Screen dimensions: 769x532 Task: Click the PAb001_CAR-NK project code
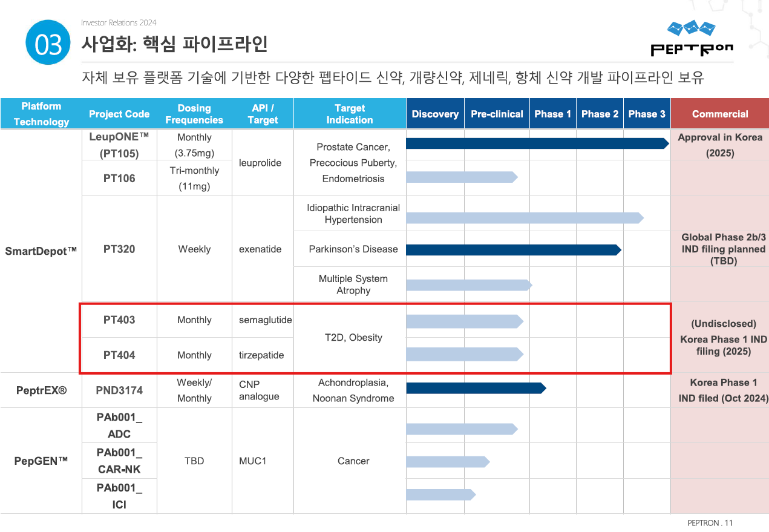[119, 461]
